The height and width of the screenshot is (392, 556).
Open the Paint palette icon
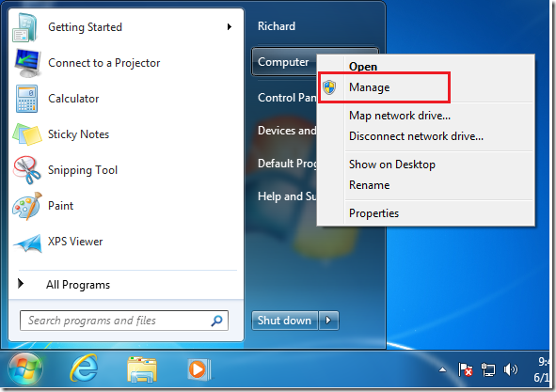27,206
